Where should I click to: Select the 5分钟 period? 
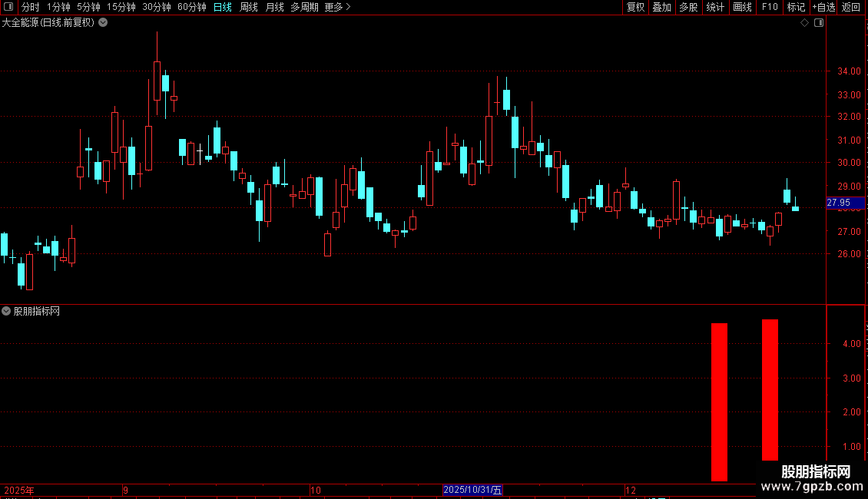88,7
